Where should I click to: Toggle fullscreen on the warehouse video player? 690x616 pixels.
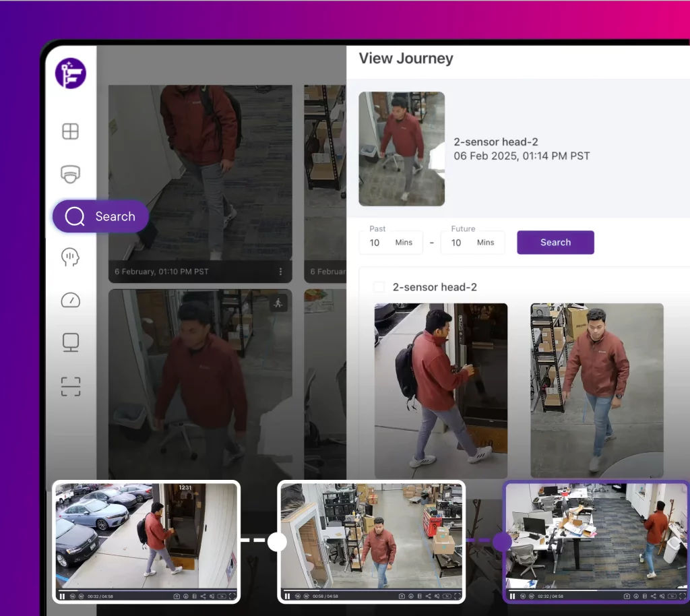pos(457,596)
